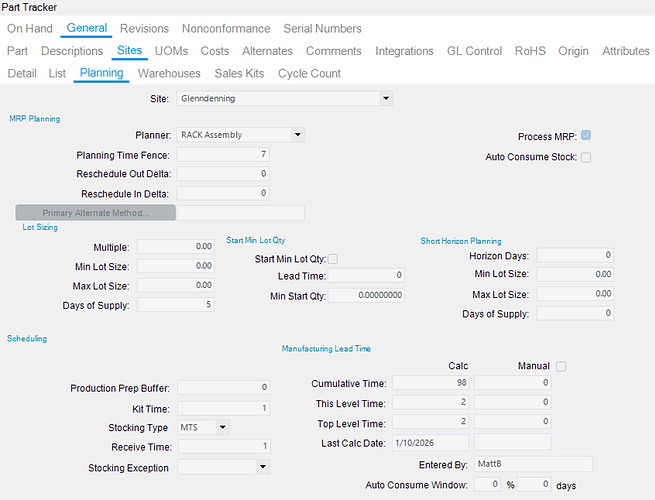Click the Reschedule Out Delta field
655x500 pixels.
(223, 174)
